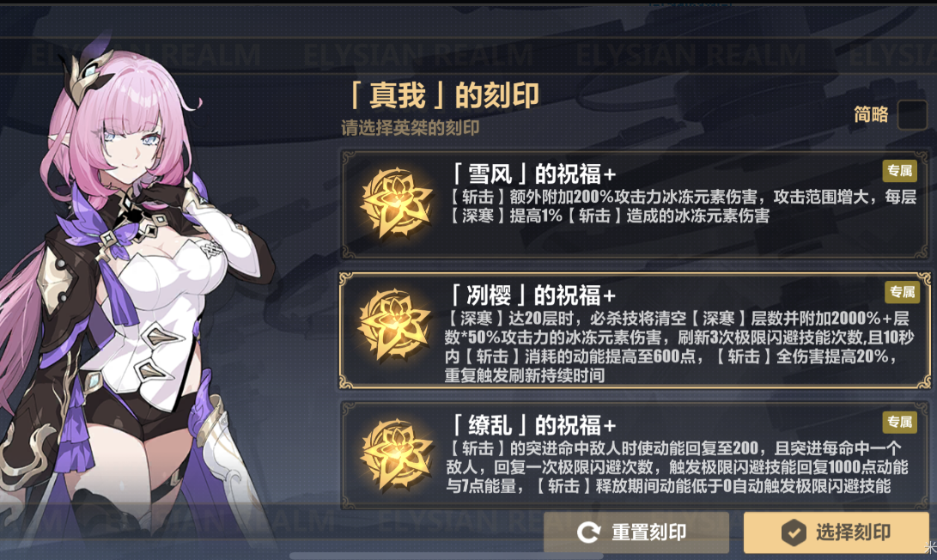937x560 pixels.
Task: Click the golden emblem of 「雪风」的祝福+
Action: pyautogui.click(x=396, y=204)
